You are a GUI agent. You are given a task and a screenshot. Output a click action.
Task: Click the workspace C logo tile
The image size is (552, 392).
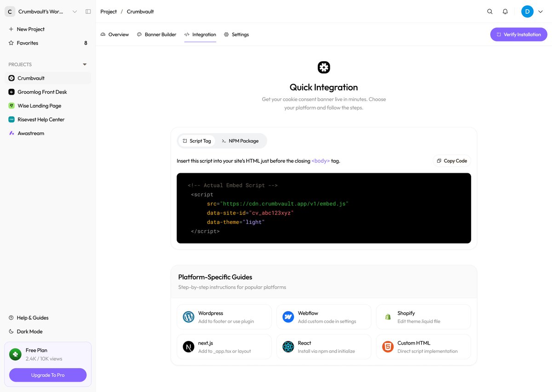[10, 11]
